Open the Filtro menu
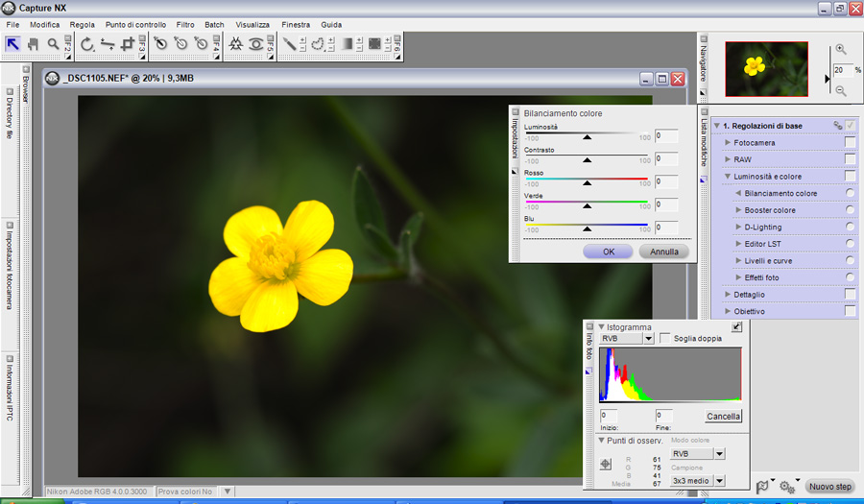 185,25
